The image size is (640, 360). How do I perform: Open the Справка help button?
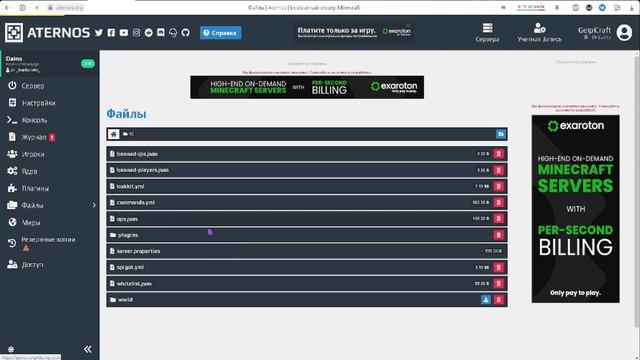click(220, 33)
